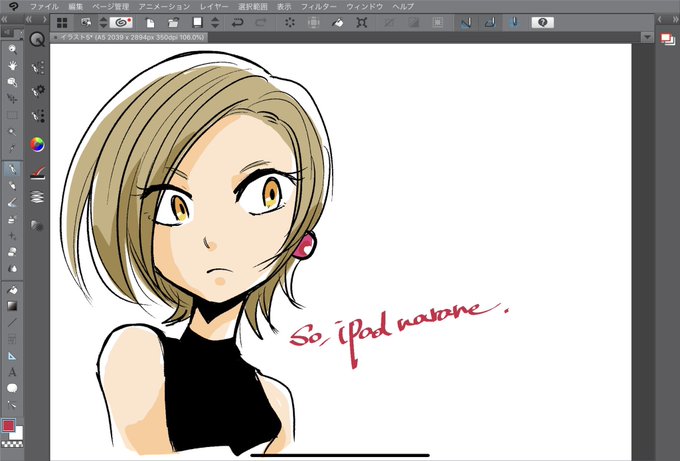This screenshot has height=461, width=680.
Task: Select the Eraser tool
Action: point(12,252)
